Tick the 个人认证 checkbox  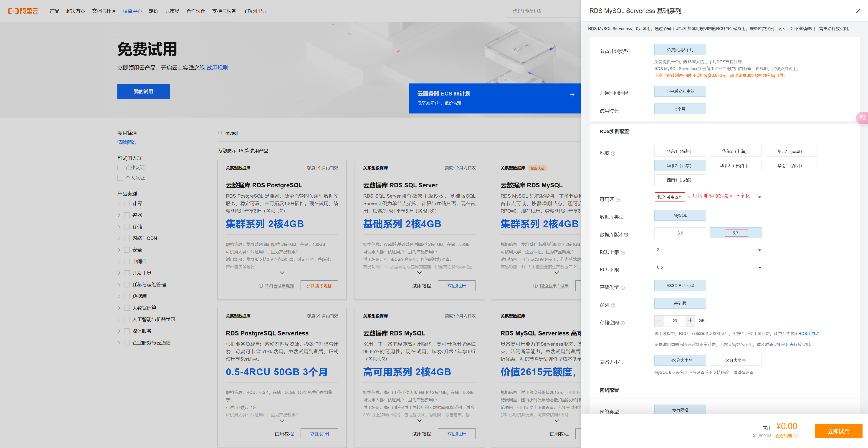click(x=120, y=178)
